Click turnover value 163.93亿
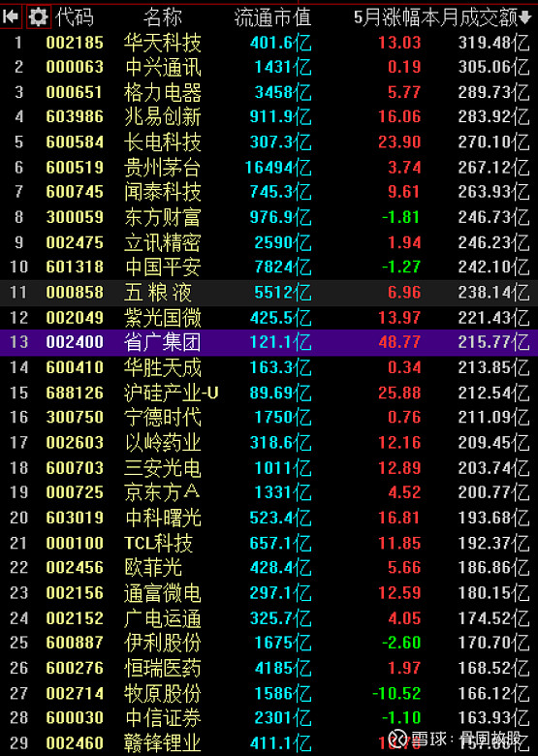Image resolution: width=538 pixels, height=756 pixels. click(493, 718)
